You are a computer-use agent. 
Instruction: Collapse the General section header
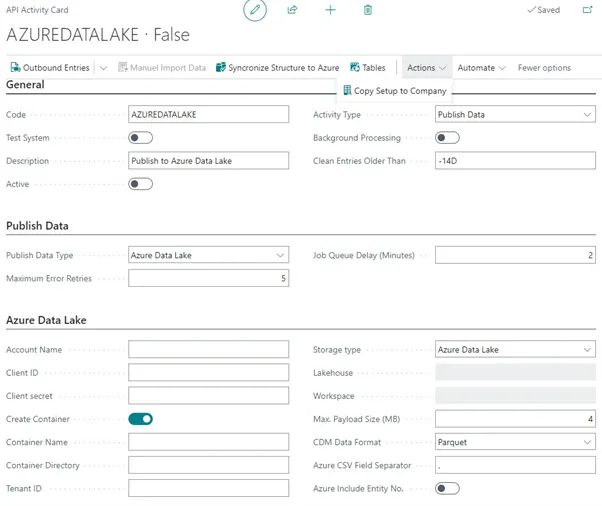point(25,84)
